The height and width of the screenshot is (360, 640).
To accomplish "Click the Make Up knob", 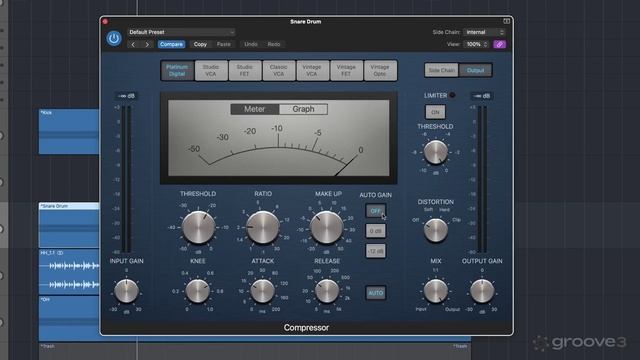I will click(327, 227).
